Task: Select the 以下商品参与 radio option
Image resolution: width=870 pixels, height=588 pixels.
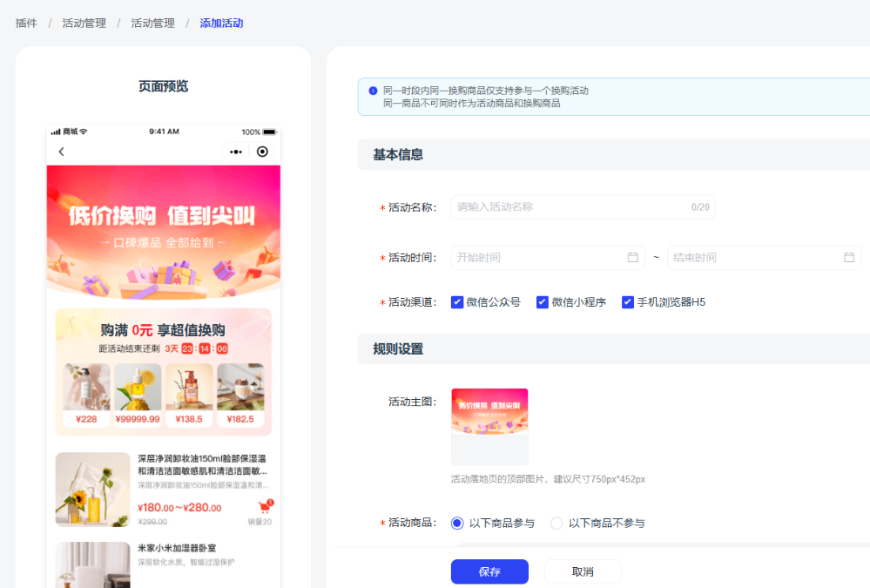Action: (x=457, y=524)
